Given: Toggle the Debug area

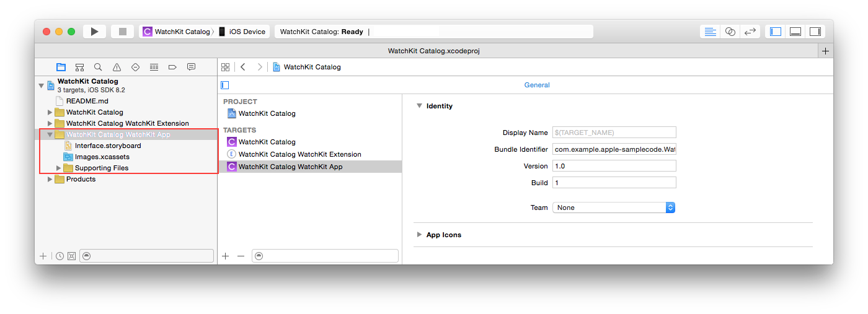Looking at the screenshot, I should (x=795, y=32).
